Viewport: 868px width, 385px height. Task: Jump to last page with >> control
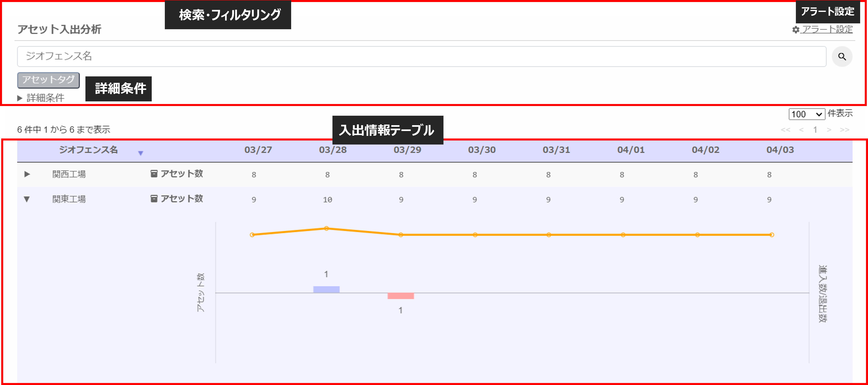click(x=844, y=130)
